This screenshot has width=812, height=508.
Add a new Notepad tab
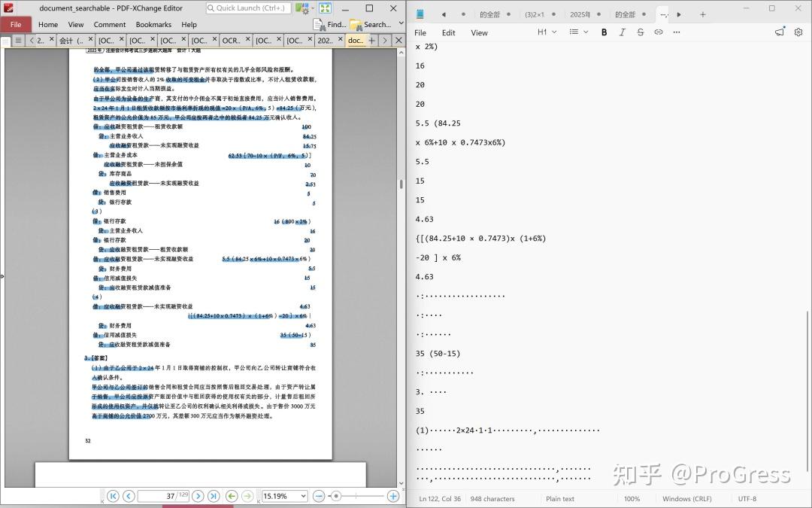click(x=703, y=14)
